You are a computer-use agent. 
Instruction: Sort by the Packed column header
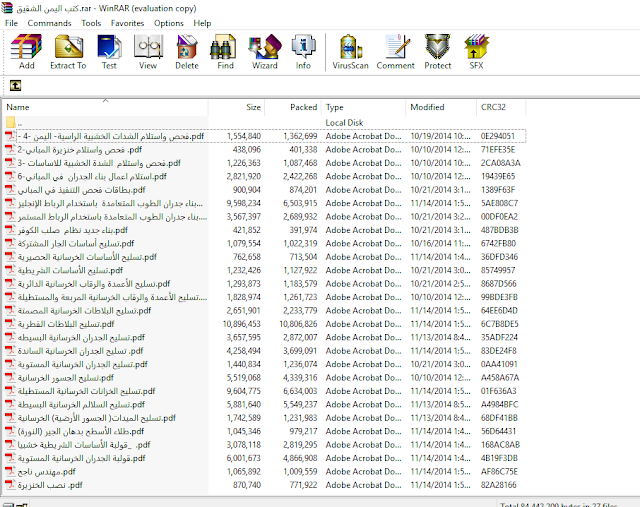click(x=293, y=107)
